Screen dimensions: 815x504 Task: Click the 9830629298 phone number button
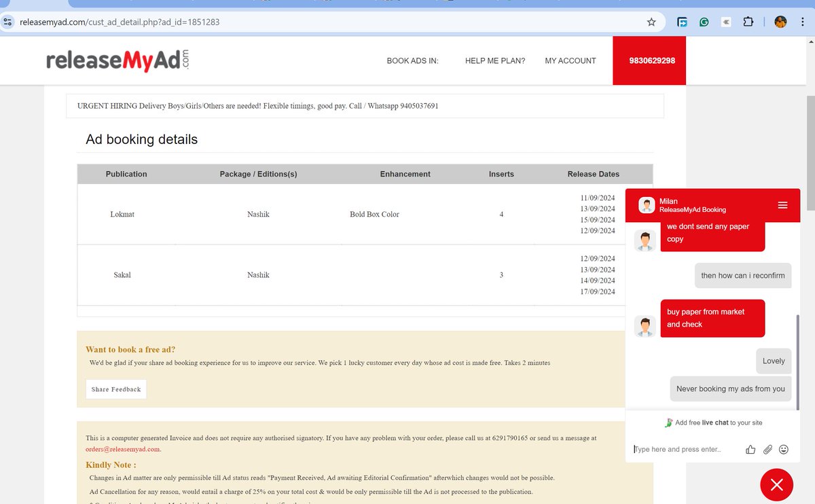649,60
